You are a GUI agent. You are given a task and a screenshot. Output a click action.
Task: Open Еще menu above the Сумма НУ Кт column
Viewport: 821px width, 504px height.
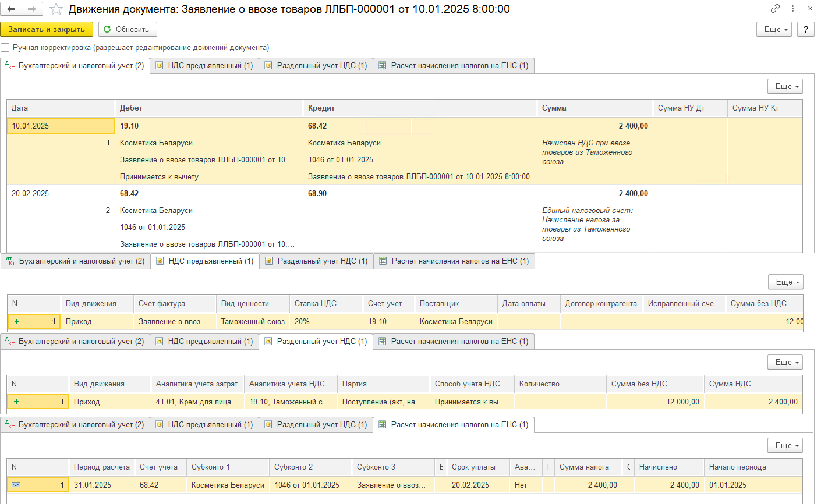785,86
